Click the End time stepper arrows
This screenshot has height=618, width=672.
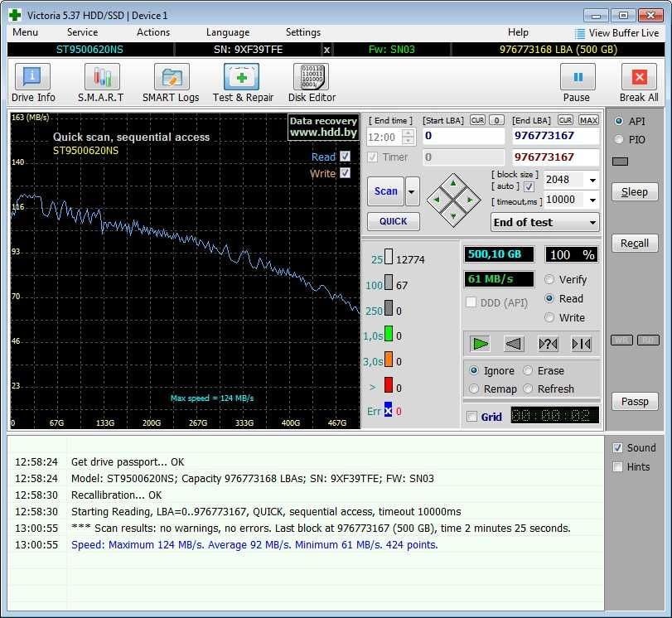pos(409,138)
